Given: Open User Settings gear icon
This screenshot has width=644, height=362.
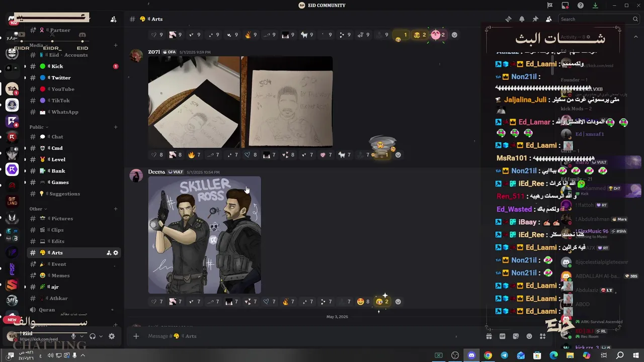Looking at the screenshot, I should (112, 336).
